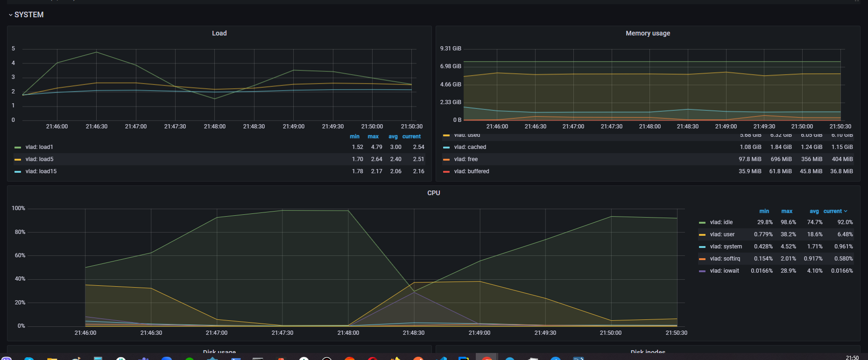Click the 21:47:00 label on Load time axis
The image size is (868, 360).
pyautogui.click(x=136, y=127)
